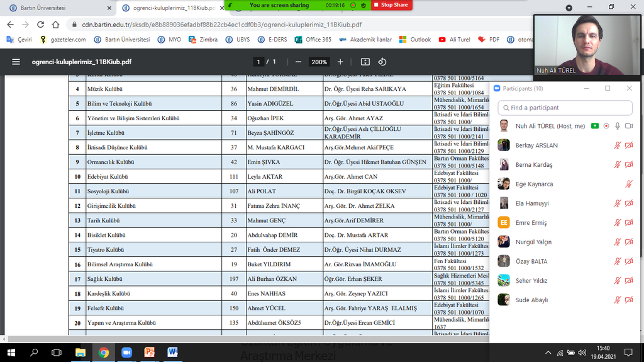The width and height of the screenshot is (644, 362).
Task: Rotate the PDF document counterclockwise
Action: 382,62
